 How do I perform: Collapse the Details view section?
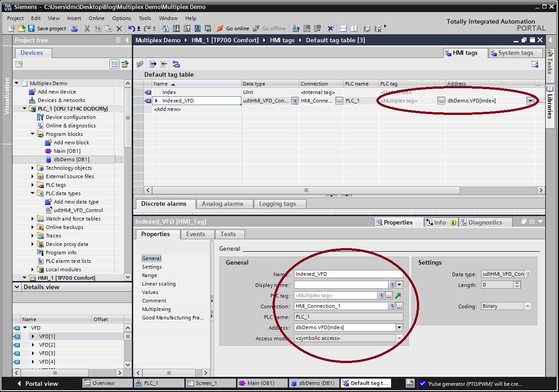pyautogui.click(x=17, y=287)
